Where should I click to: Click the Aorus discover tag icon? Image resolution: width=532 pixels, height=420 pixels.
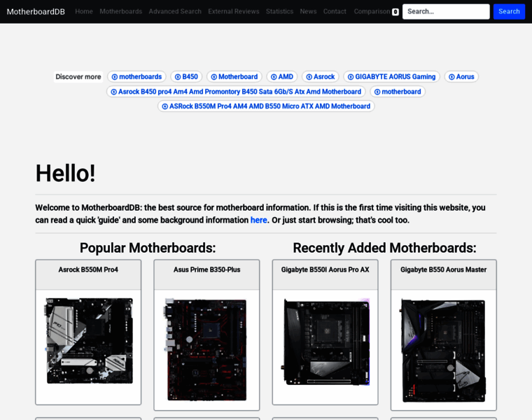pos(451,77)
